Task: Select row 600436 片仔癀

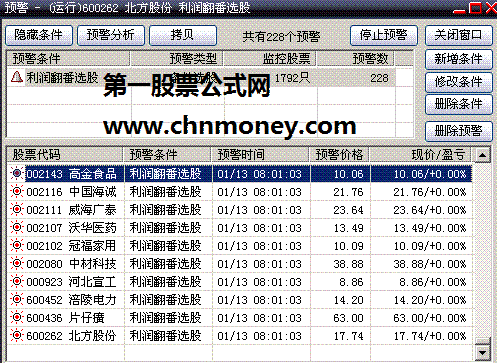Action: coord(240,318)
